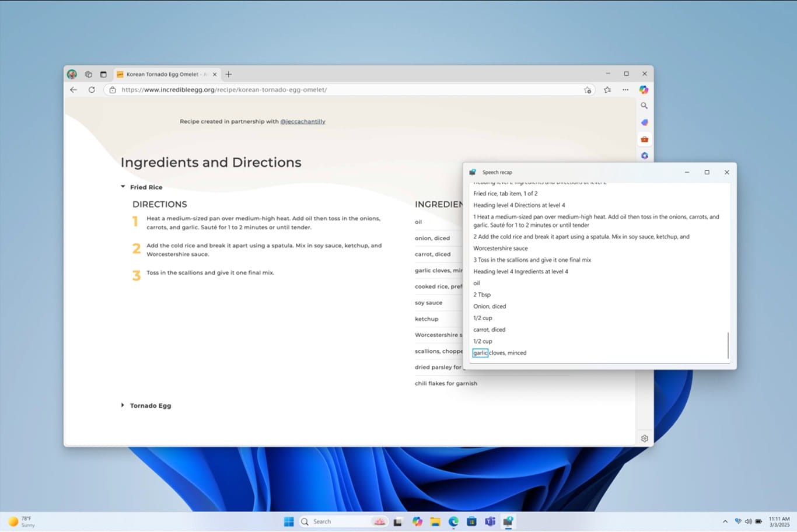Open File Explorer from the taskbar
This screenshot has height=532, width=797.
tap(435, 521)
